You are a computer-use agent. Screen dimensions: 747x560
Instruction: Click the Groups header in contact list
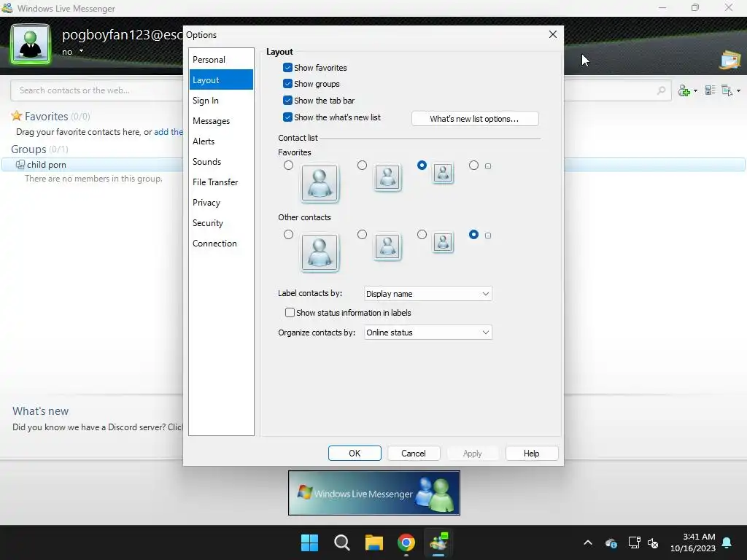point(28,149)
